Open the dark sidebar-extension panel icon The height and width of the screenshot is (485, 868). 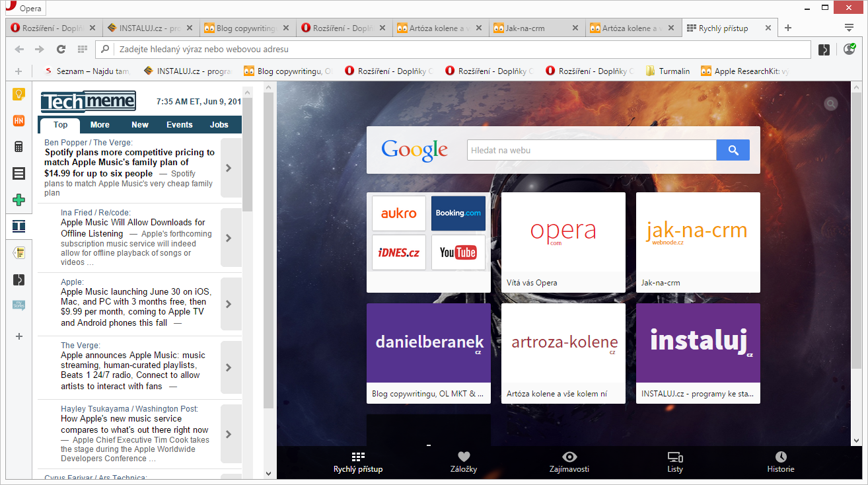tap(19, 280)
